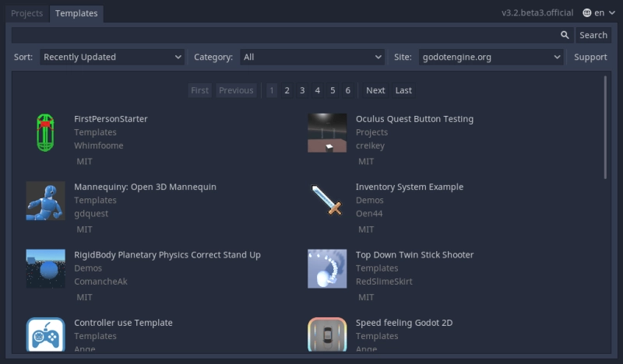Click Demos category under Inventory System Example
Screen dimensions: 623x364
[369, 200]
